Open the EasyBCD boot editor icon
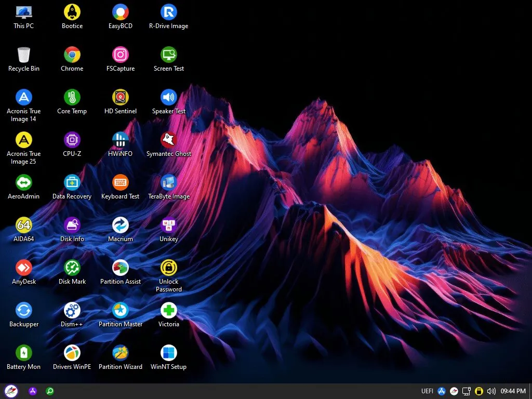Viewport: 532px width, 399px height. pyautogui.click(x=121, y=12)
